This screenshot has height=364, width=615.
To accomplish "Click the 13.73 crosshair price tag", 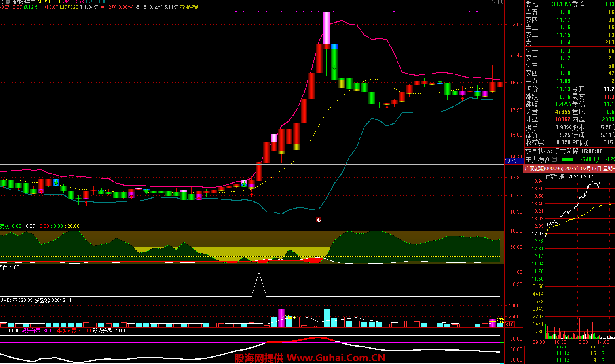I will coord(511,161).
